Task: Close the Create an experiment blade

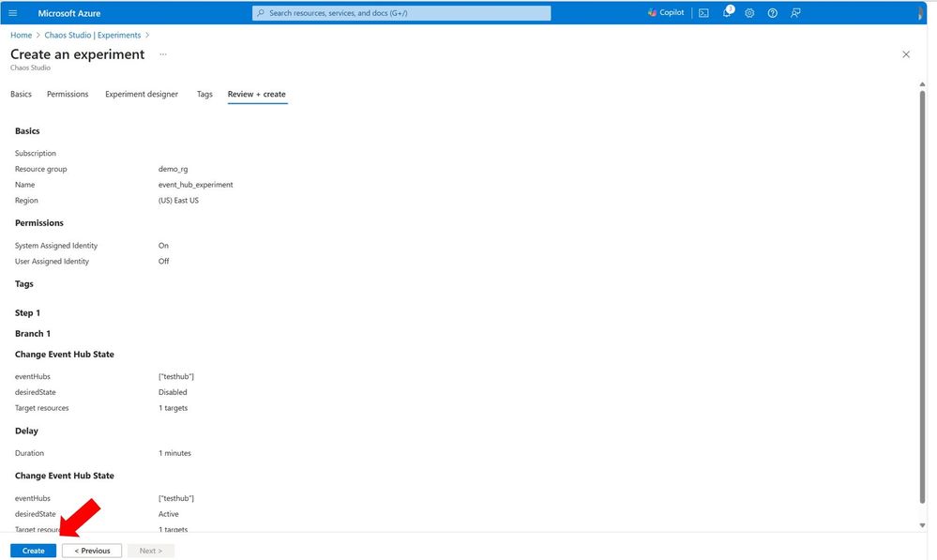Action: coord(906,54)
